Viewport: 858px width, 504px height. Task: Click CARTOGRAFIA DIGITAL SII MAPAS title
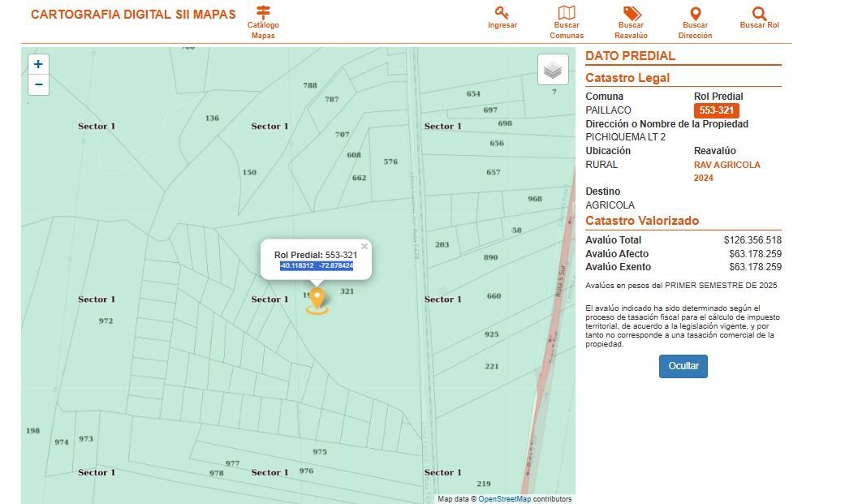coord(133,15)
